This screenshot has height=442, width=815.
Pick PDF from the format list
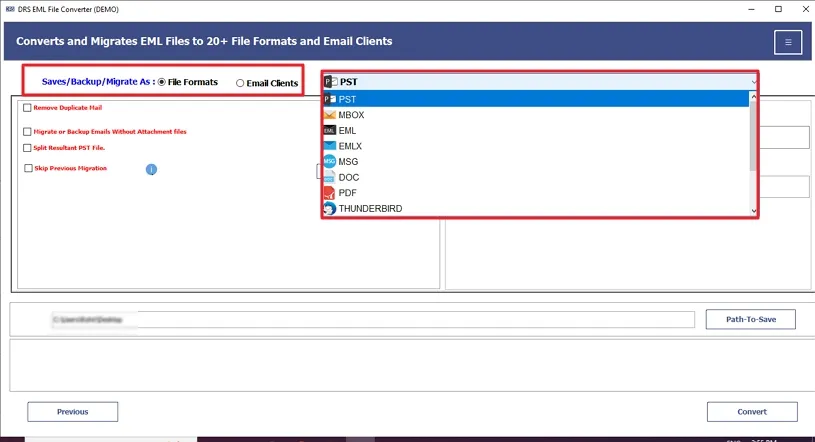pyautogui.click(x=536, y=193)
